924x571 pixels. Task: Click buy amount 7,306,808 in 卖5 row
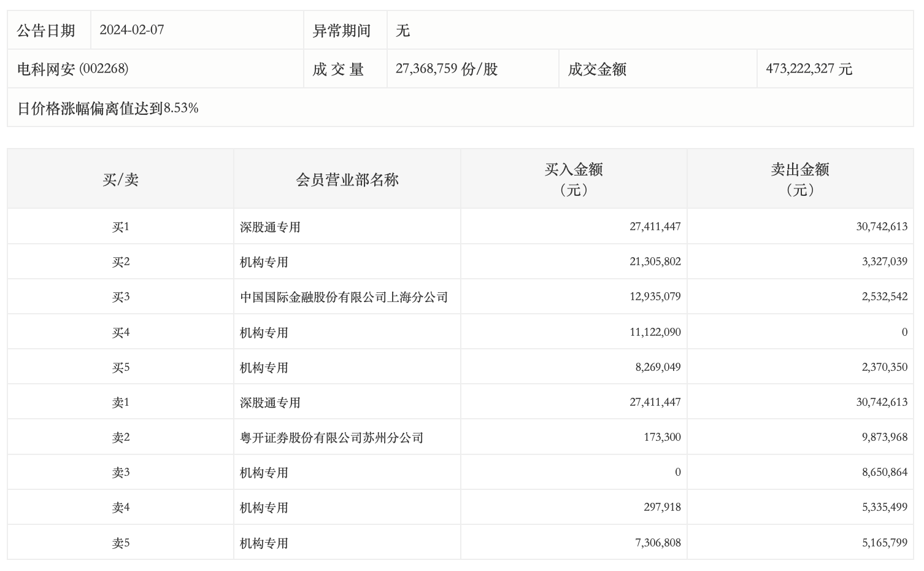[x=658, y=543]
